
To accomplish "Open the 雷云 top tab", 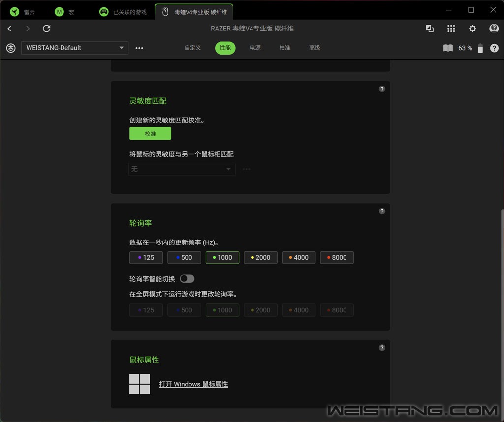I will [23, 12].
